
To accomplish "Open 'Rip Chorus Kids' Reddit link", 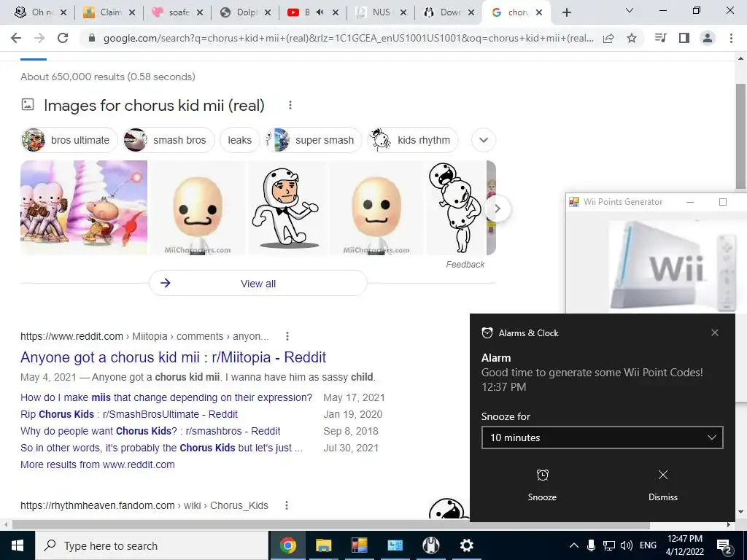I will (x=129, y=414).
